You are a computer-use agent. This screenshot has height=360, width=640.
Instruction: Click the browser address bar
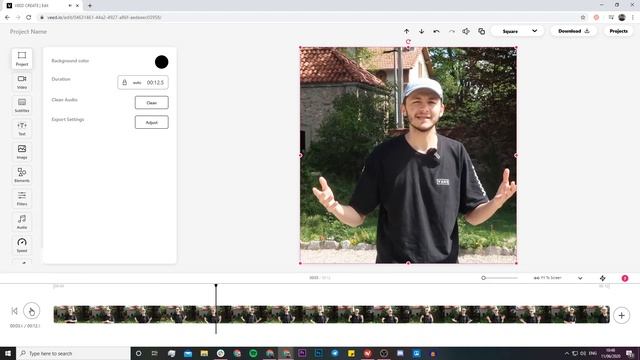[310, 17]
